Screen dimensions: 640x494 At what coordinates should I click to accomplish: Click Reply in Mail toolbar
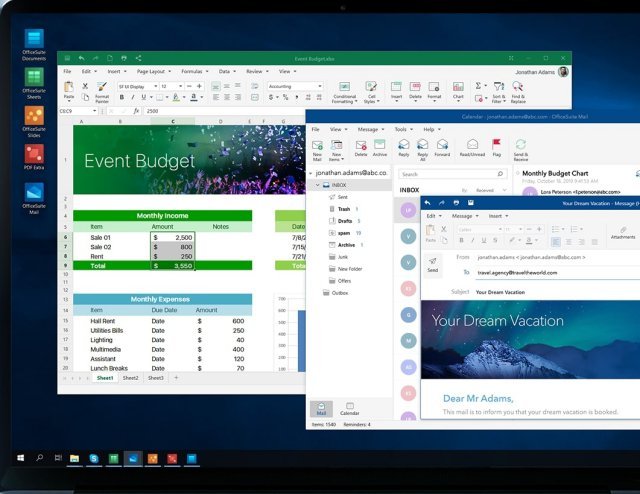(404, 149)
